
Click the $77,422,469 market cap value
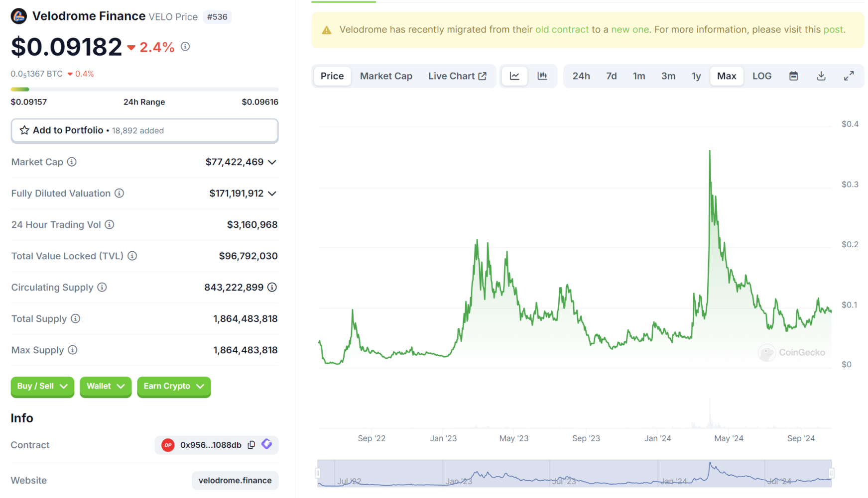point(235,162)
